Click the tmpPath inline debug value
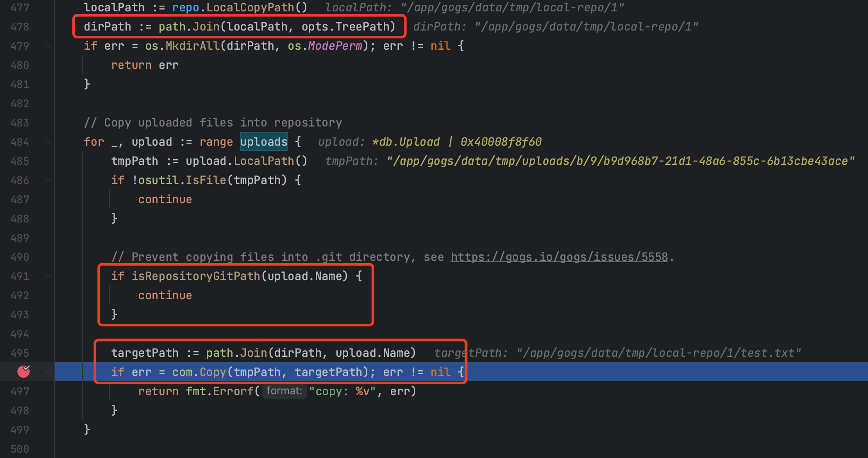868x458 pixels. [590, 161]
